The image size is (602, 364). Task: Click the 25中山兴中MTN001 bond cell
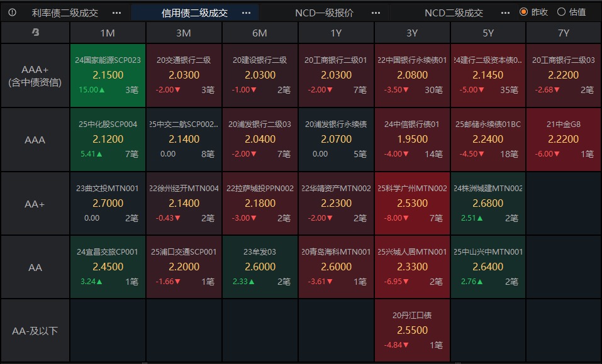coord(488,267)
